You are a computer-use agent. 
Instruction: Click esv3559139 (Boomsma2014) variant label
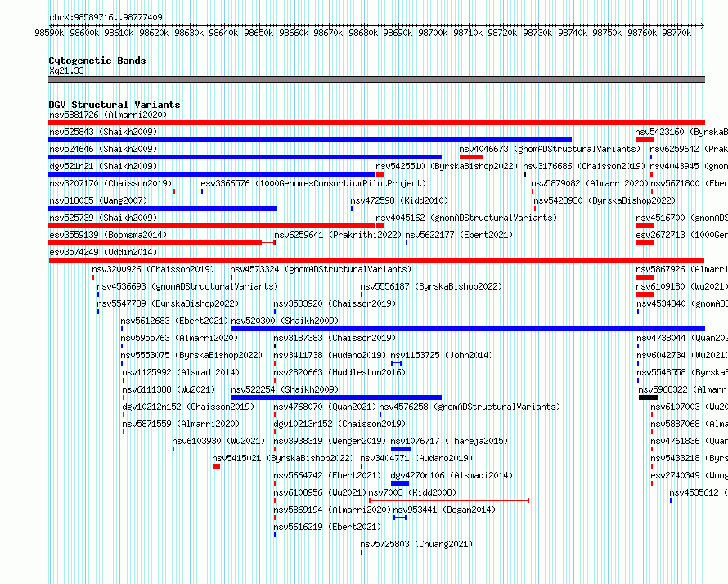pyautogui.click(x=108, y=235)
